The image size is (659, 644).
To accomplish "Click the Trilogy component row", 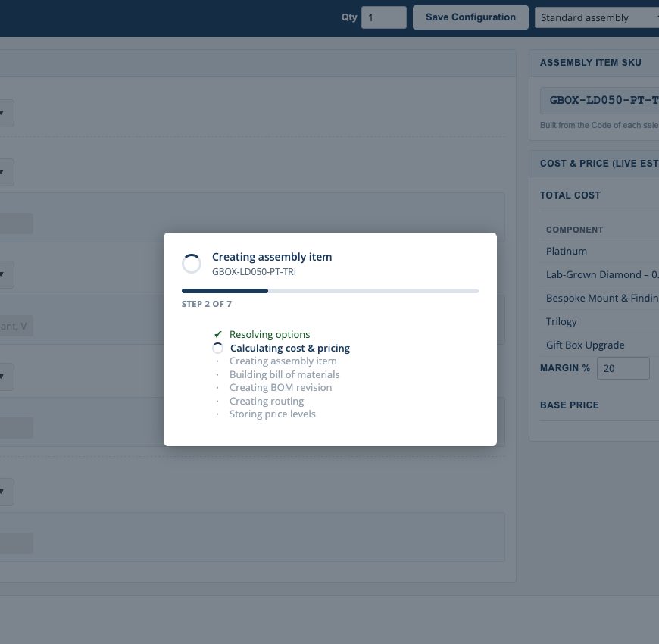I will [x=599, y=321].
